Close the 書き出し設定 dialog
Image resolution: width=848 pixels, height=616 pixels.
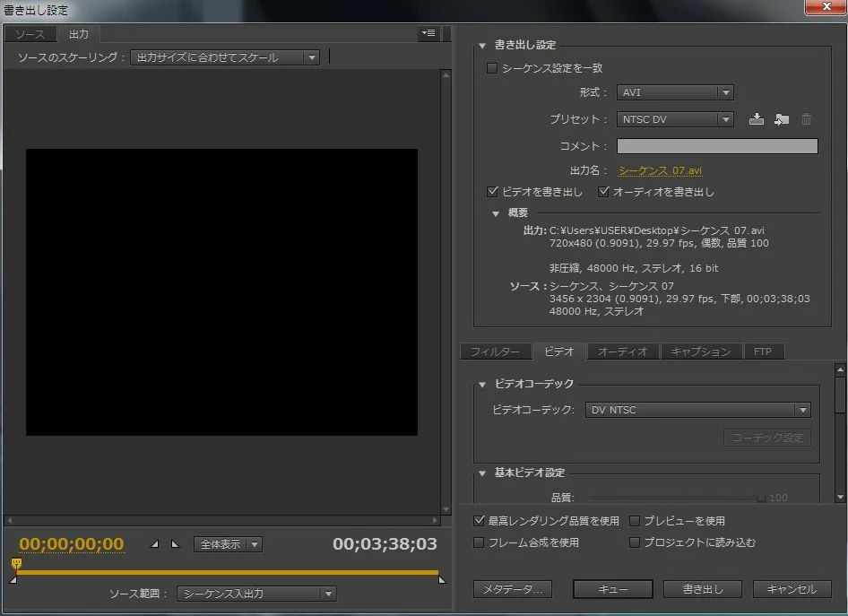(x=826, y=7)
